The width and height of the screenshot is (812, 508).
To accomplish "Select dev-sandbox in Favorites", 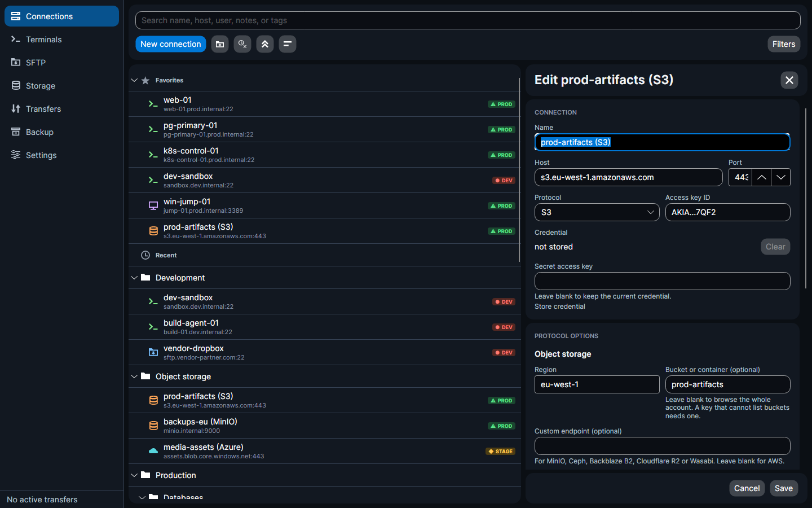I will point(324,180).
